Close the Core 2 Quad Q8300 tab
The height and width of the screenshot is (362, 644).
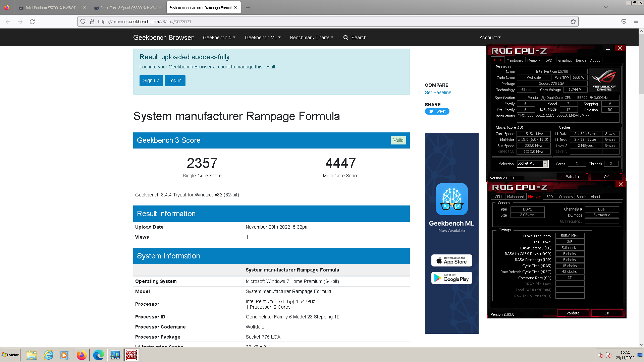click(160, 7)
